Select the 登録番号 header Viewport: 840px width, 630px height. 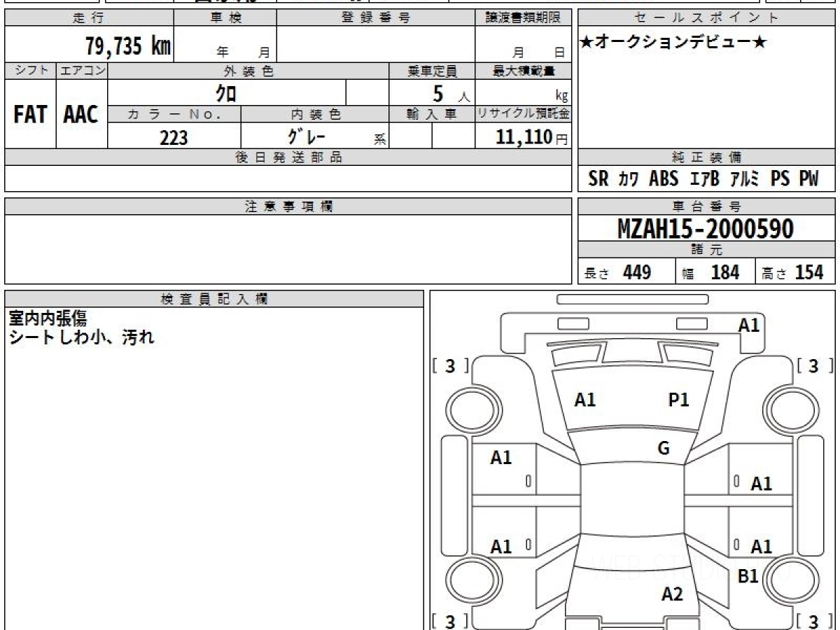[376, 18]
